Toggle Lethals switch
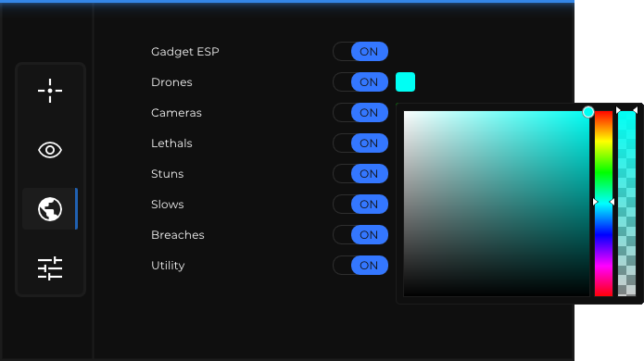The image size is (644, 361). [x=360, y=143]
